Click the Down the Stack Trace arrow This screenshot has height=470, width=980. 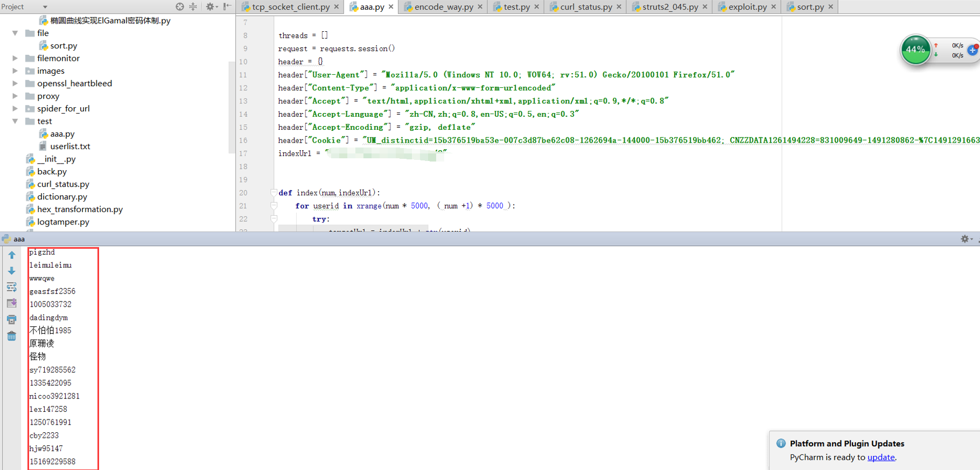pyautogui.click(x=12, y=271)
